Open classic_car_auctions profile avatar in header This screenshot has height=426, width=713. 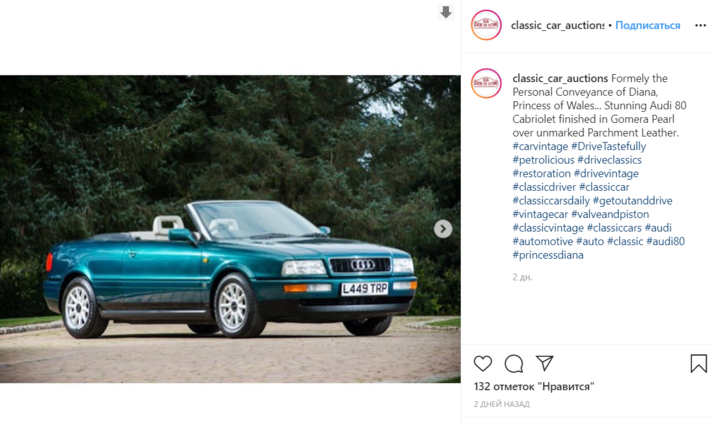486,25
